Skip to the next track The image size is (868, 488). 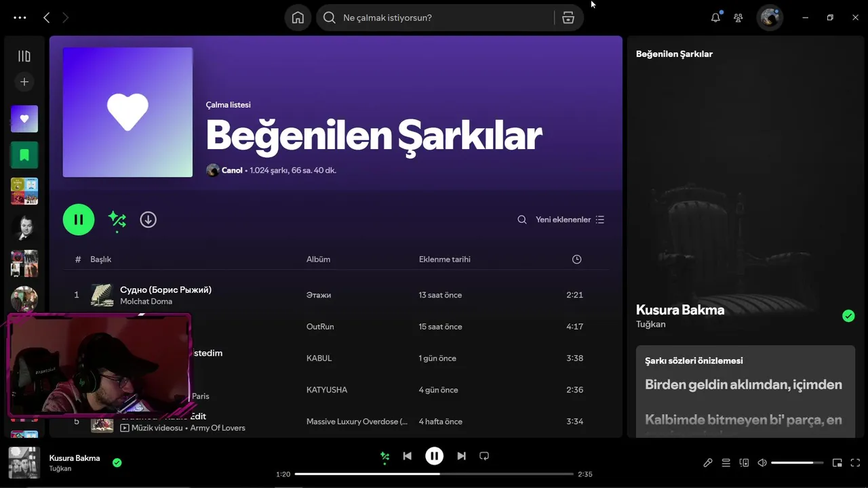click(x=462, y=456)
